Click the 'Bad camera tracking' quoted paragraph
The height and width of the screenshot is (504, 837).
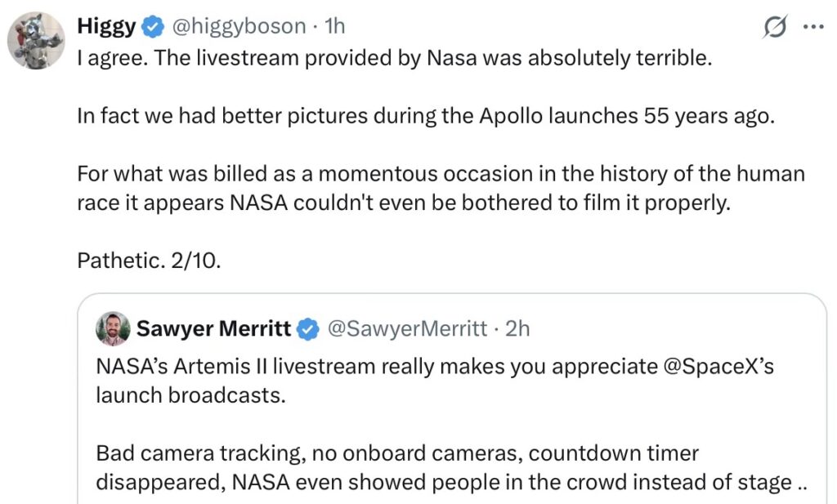tap(397, 453)
